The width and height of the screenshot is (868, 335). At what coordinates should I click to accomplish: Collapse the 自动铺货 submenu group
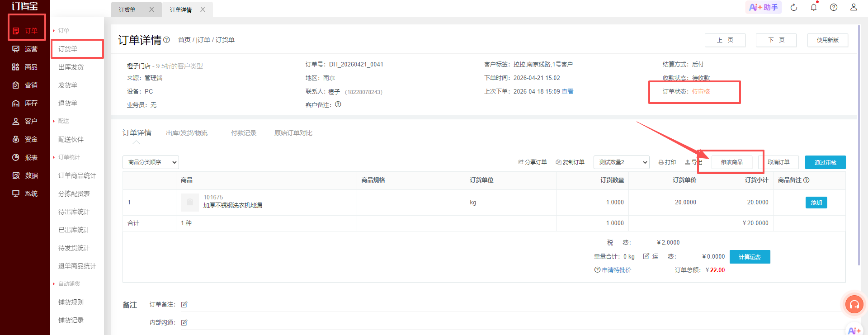pos(66,284)
